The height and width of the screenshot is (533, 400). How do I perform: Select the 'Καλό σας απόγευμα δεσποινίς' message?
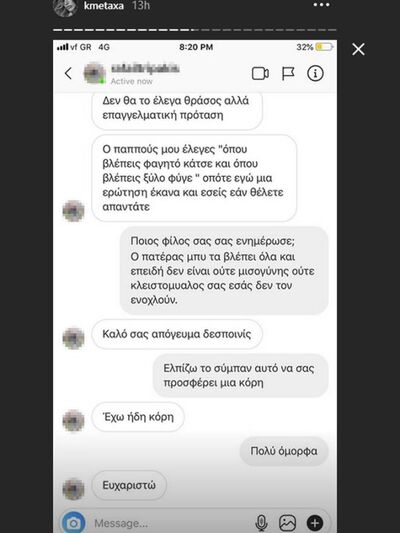177,334
